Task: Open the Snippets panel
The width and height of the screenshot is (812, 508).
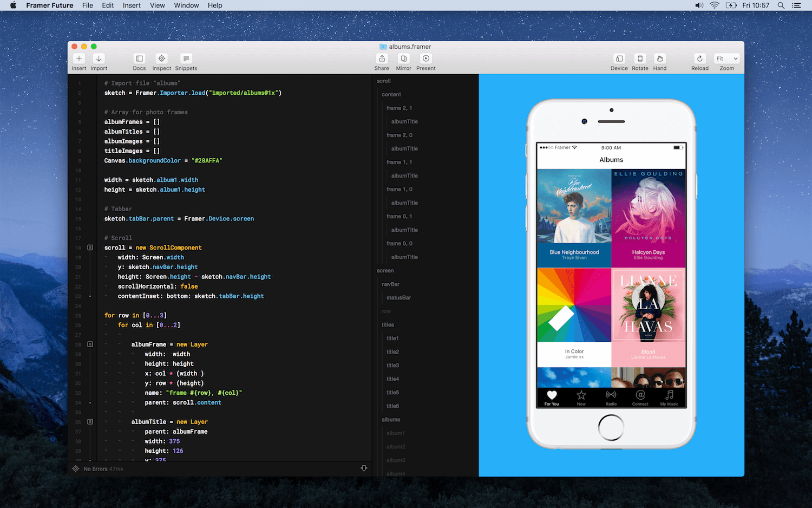Action: pyautogui.click(x=186, y=61)
